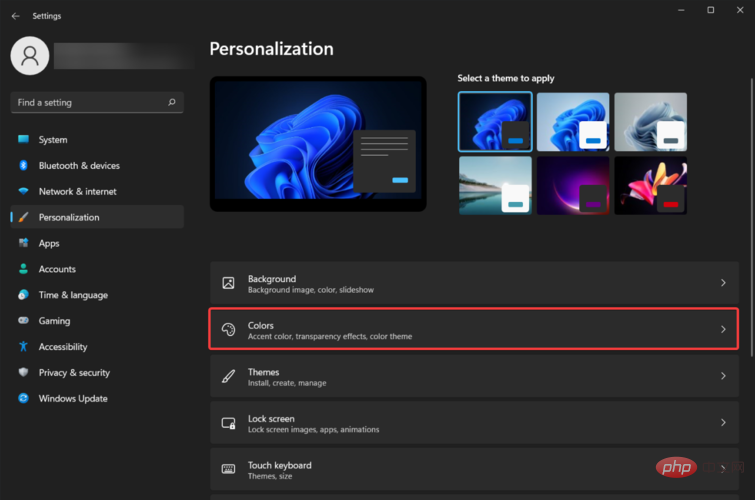Open Windows Update page
Viewport: 755px width, 500px height.
[97, 398]
